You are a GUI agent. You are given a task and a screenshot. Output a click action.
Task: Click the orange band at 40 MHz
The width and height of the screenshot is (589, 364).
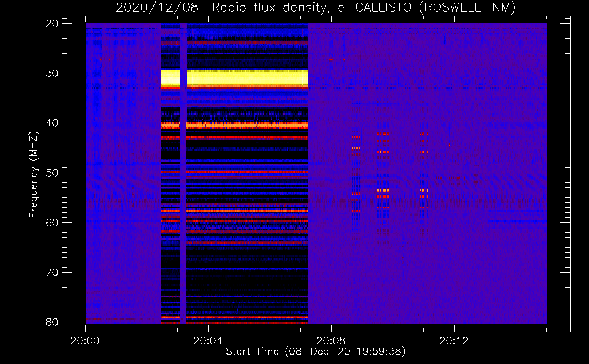tap(234, 126)
